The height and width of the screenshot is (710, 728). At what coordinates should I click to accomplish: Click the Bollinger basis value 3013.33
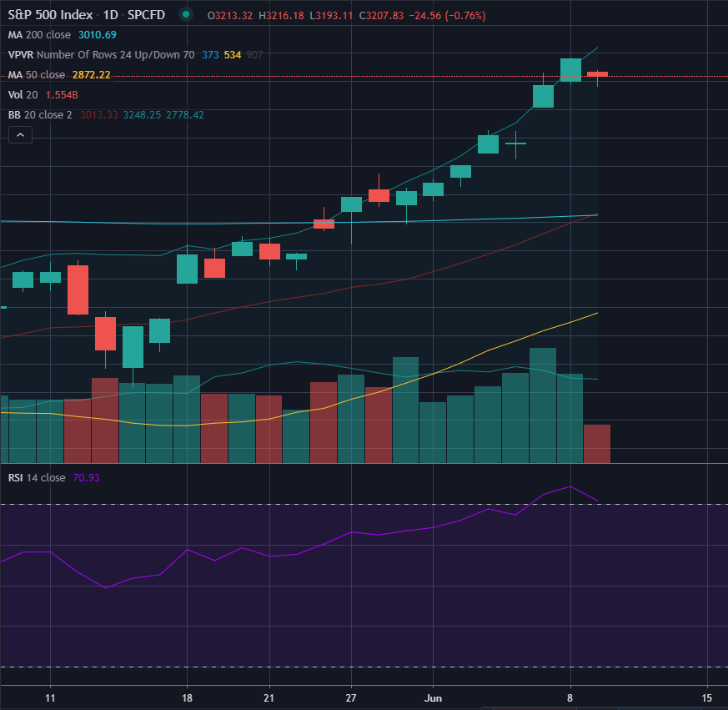[x=99, y=115]
